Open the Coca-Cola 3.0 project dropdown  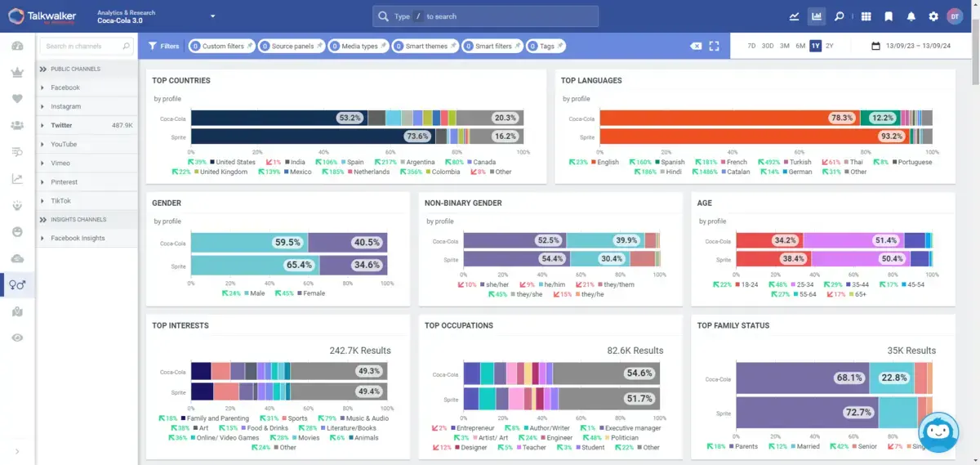[x=212, y=16]
